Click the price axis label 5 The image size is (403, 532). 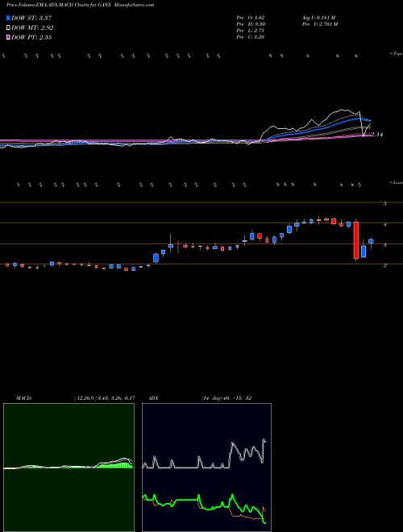(x=385, y=204)
